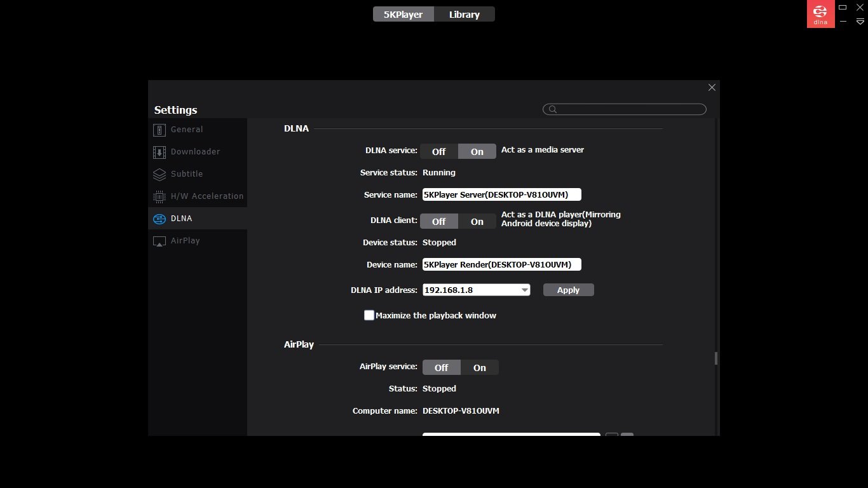Click the AirPlay Status Stopped value
Image resolution: width=868 pixels, height=488 pixels.
pyautogui.click(x=439, y=388)
